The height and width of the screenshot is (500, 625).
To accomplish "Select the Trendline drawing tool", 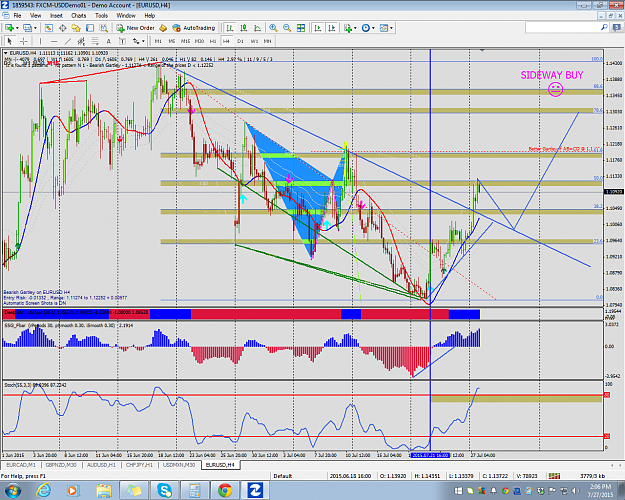I will point(68,41).
